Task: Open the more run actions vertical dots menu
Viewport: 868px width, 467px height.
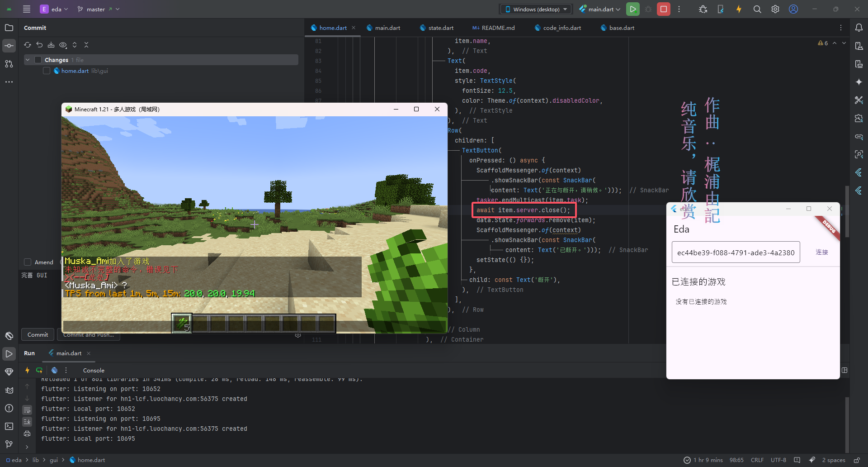Action: (679, 9)
